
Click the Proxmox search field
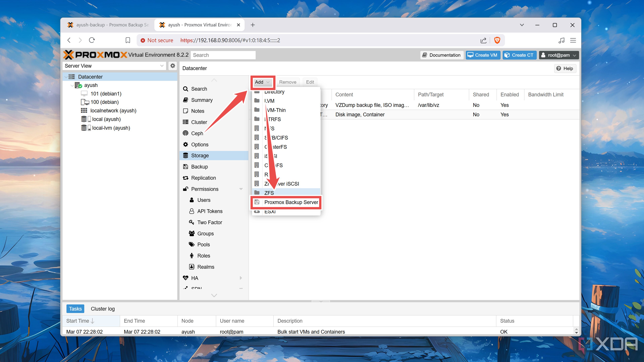pos(223,55)
